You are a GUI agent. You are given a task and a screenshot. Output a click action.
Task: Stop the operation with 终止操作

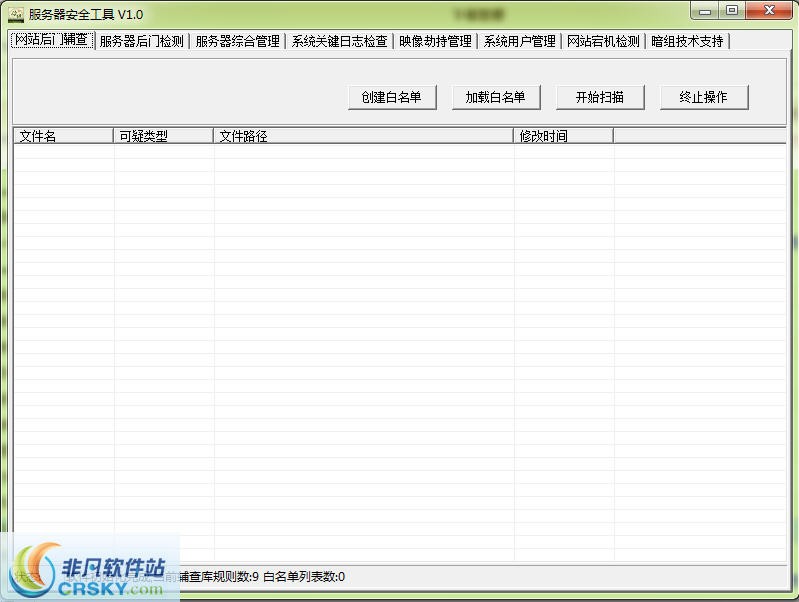pos(704,97)
